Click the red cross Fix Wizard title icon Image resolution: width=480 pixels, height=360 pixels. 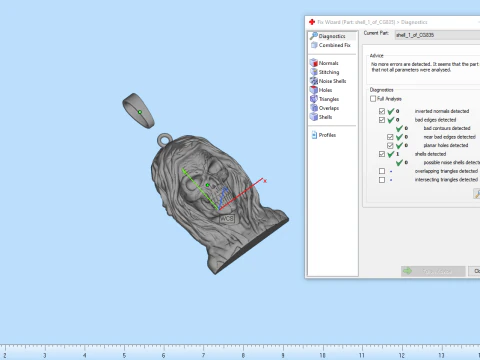click(312, 22)
